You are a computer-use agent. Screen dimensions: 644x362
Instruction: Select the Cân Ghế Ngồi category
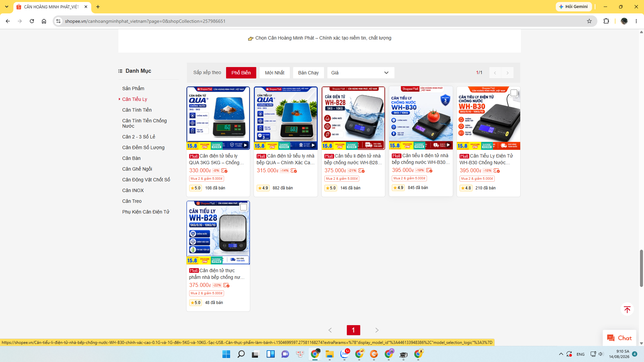pos(137,169)
